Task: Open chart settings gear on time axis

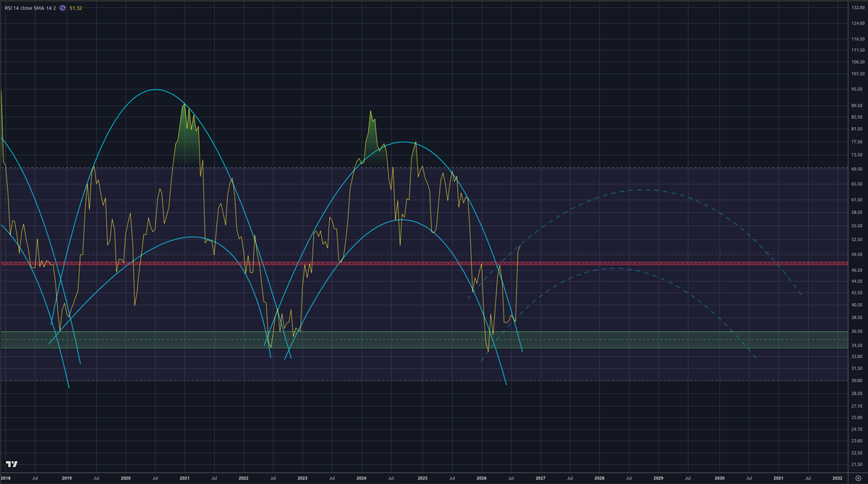Action: click(857, 478)
